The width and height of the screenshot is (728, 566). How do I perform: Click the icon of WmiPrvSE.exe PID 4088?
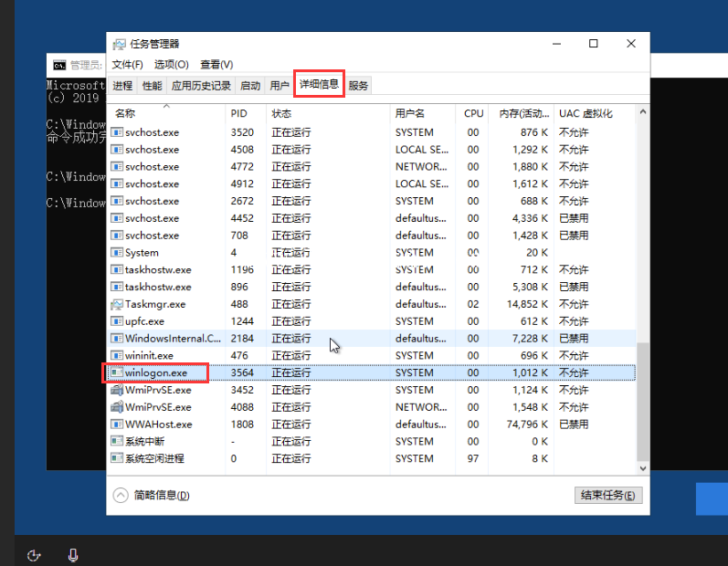[117, 407]
